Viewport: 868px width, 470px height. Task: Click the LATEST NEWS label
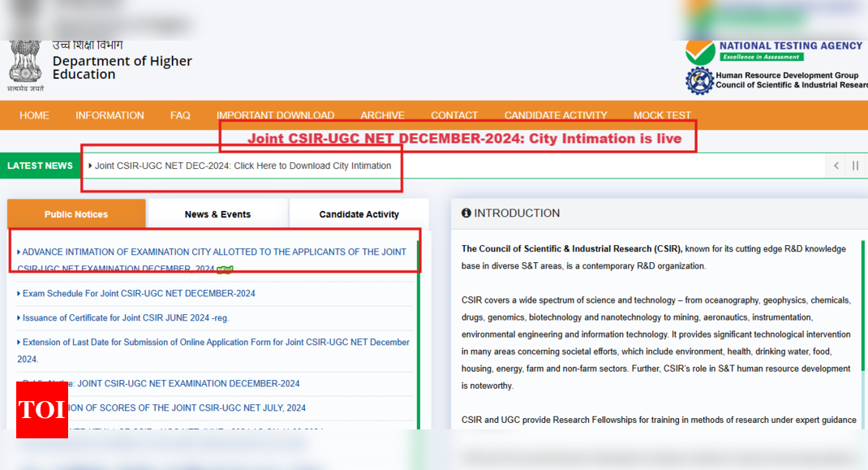pyautogui.click(x=40, y=166)
